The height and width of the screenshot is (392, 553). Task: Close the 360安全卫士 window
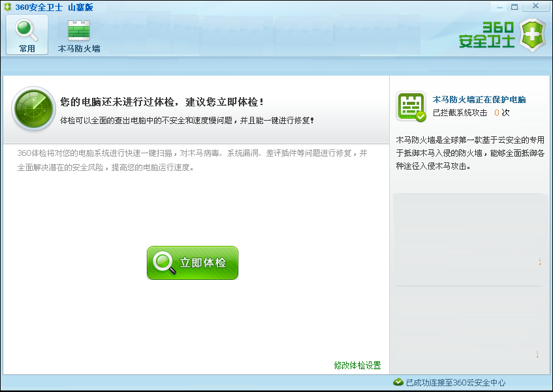(535, 6)
